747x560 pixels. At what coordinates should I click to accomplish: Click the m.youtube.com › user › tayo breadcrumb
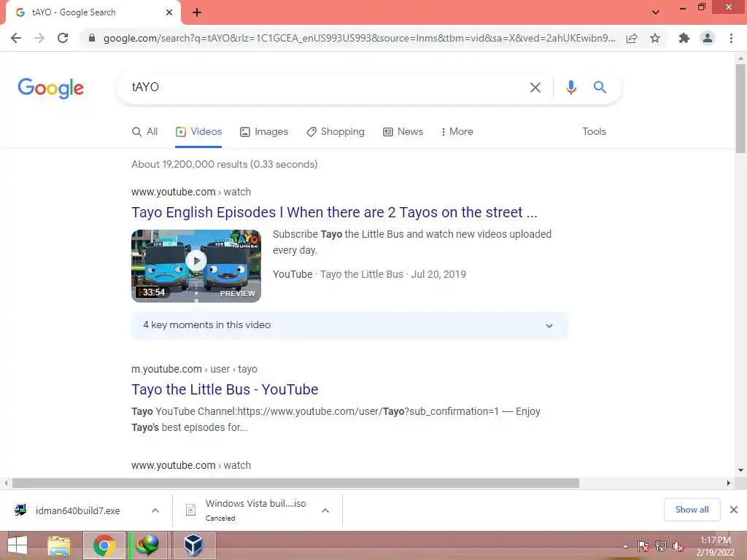pos(194,369)
